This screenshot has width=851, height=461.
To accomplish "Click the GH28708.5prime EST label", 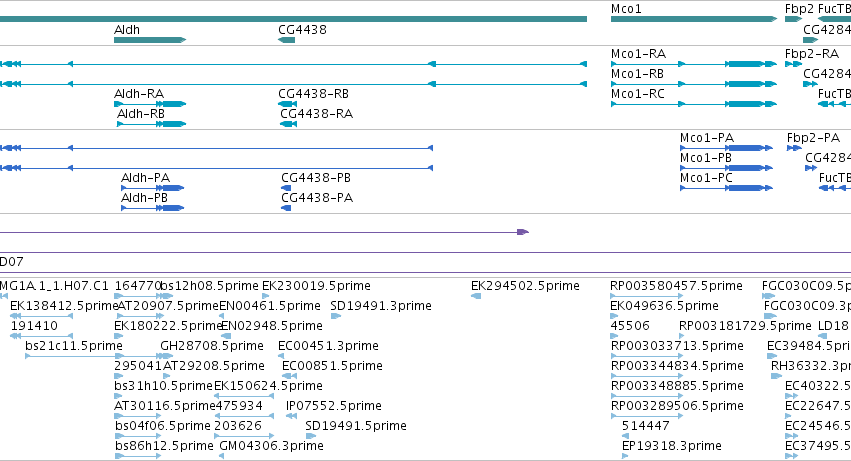I will pos(212,346).
